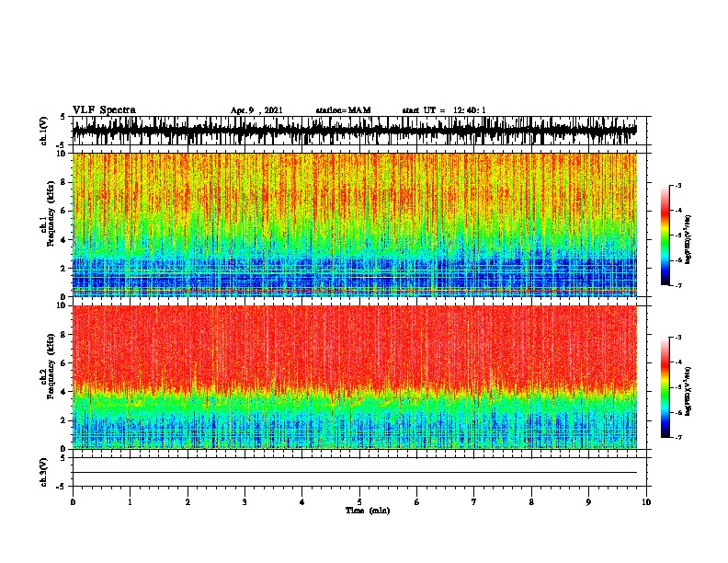Click the ch.1(V) waveform axis label
The height and width of the screenshot is (563, 728).
coord(43,131)
